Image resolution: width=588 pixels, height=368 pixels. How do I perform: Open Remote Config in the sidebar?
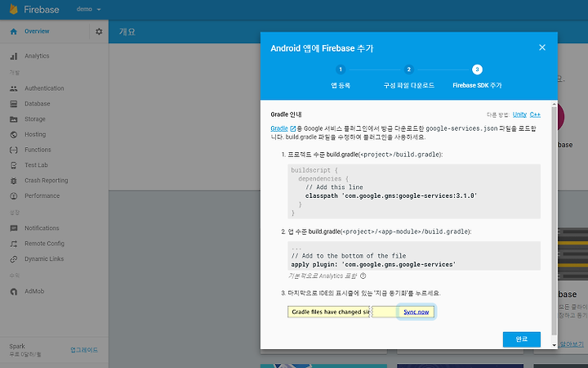point(44,244)
